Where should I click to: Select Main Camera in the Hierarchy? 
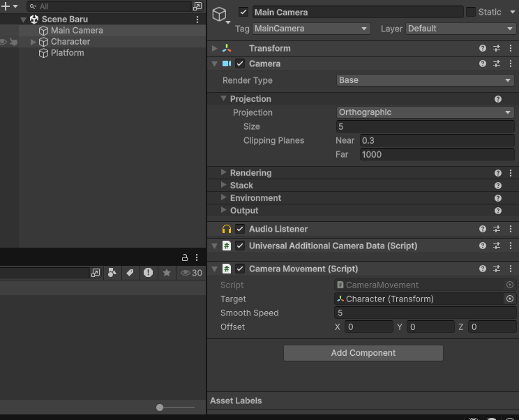click(x=77, y=31)
